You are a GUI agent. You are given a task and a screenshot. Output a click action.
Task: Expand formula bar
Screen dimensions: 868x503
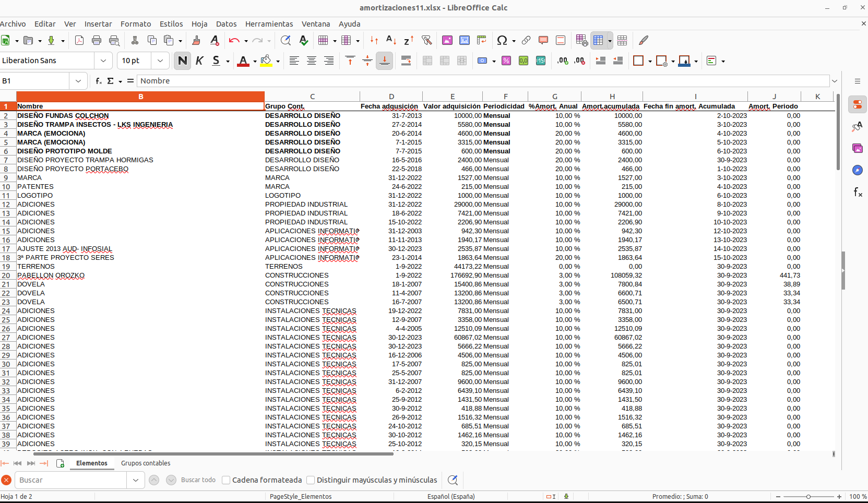coord(835,81)
